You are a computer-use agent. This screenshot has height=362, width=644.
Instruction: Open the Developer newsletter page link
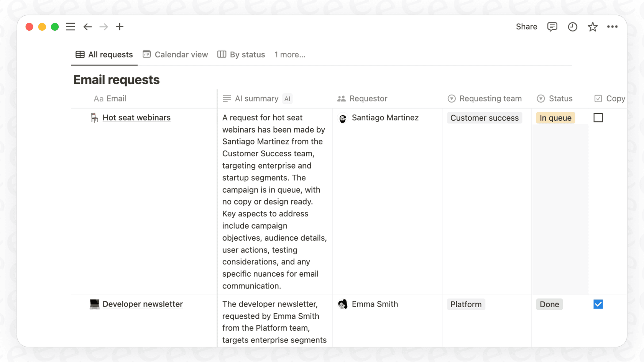pyautogui.click(x=142, y=304)
